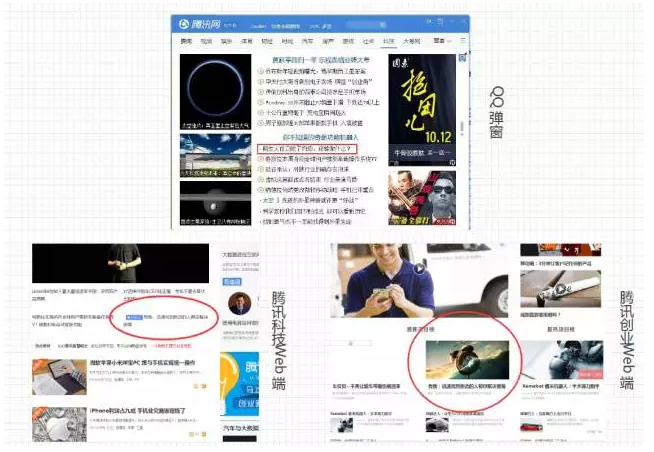Open the small dark car thumbnail in bottom row

coord(437,425)
